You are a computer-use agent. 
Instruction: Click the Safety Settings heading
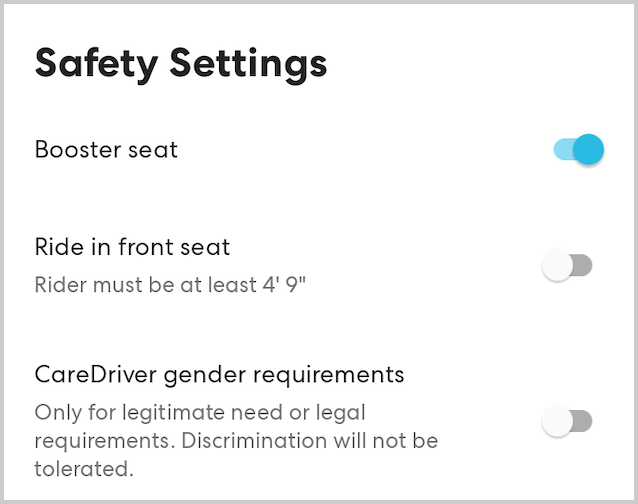pyautogui.click(x=181, y=63)
